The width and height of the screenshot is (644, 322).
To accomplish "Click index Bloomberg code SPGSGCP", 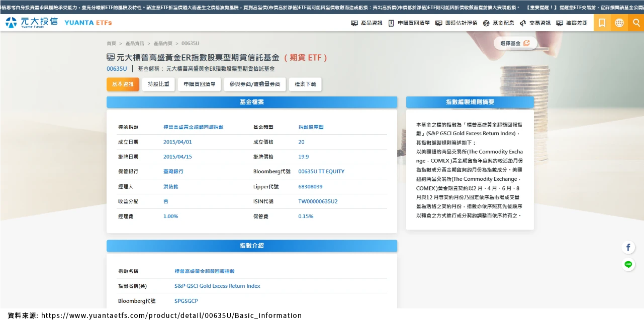I will (x=186, y=301).
